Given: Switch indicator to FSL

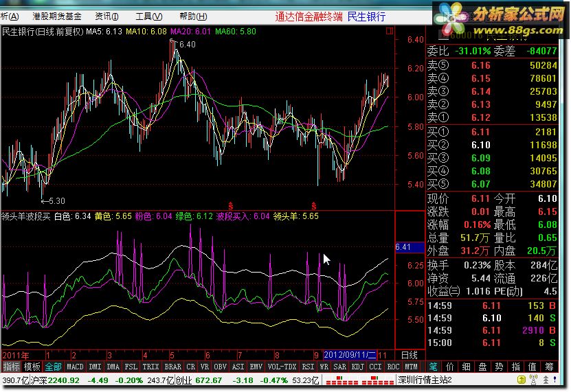Looking at the screenshot, I should pyautogui.click(x=131, y=367).
